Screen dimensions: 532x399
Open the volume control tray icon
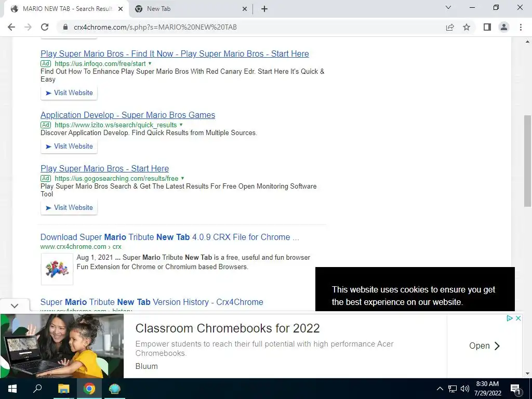(465, 389)
